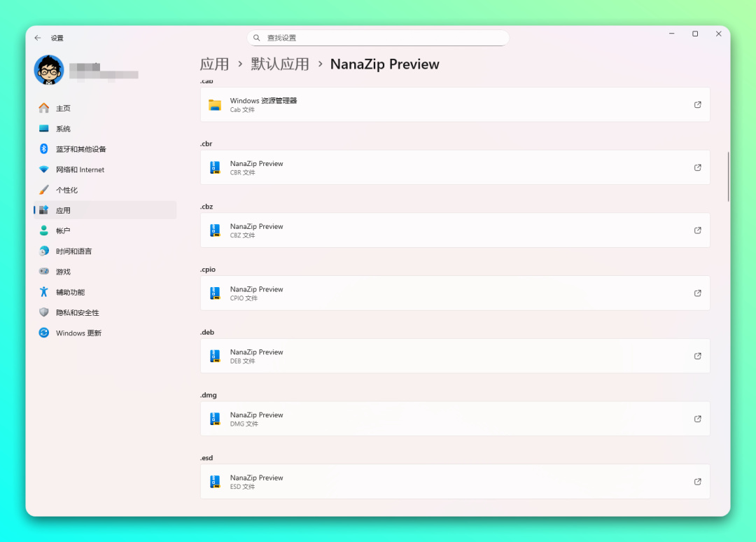
Task: Click the game controller icon beside 游戏
Action: (44, 272)
